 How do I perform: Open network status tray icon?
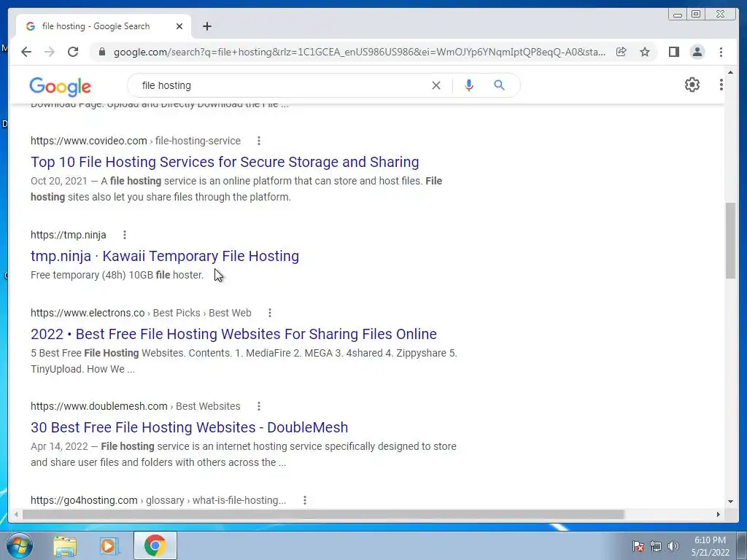[656, 546]
